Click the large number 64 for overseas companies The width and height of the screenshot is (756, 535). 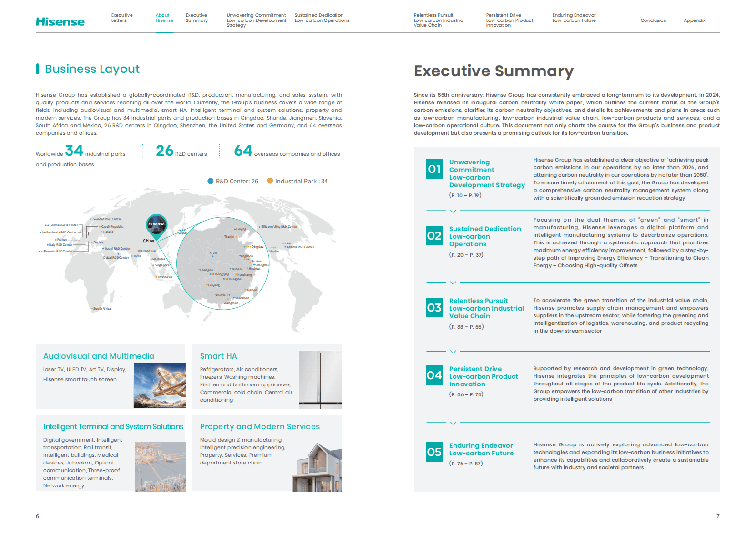point(243,151)
